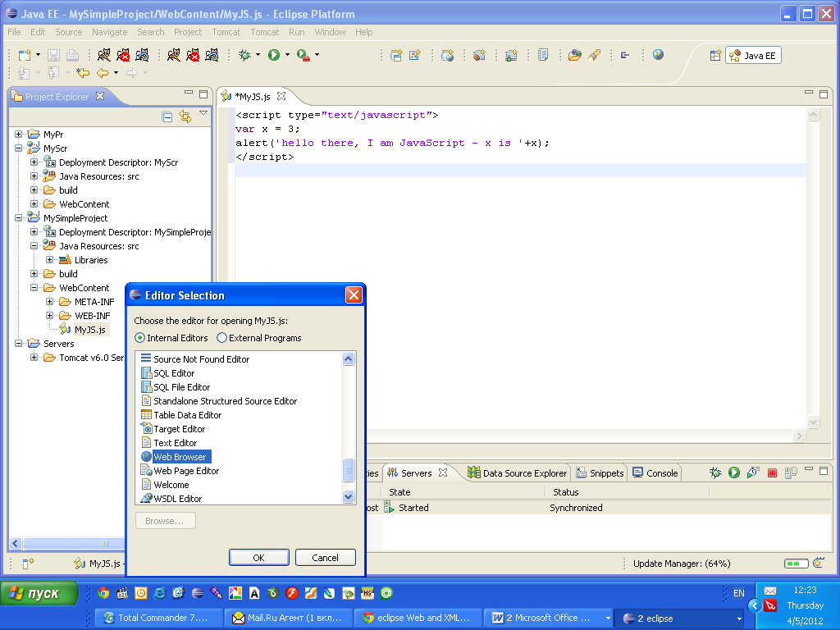Click the Java EE perspective button

[753, 56]
